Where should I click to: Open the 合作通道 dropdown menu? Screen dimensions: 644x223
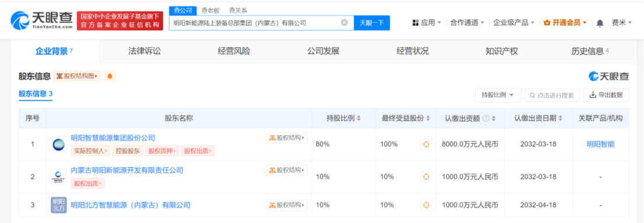(467, 23)
